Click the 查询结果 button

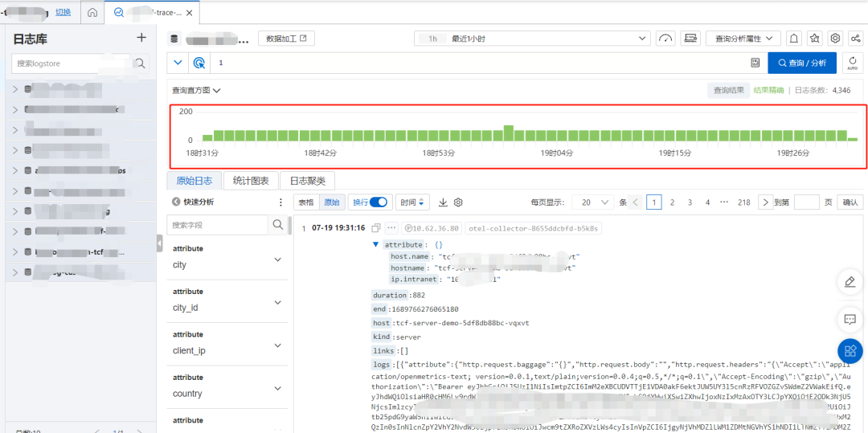pos(728,90)
